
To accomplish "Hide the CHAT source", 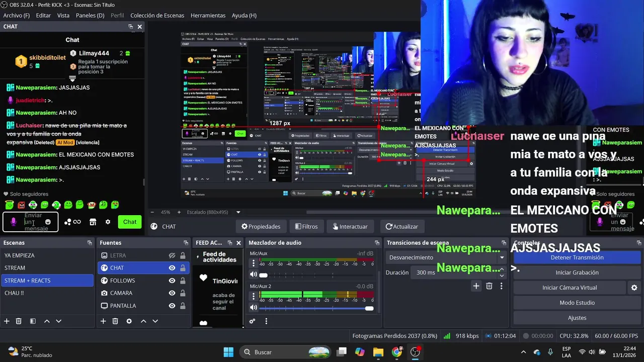I will point(172,268).
